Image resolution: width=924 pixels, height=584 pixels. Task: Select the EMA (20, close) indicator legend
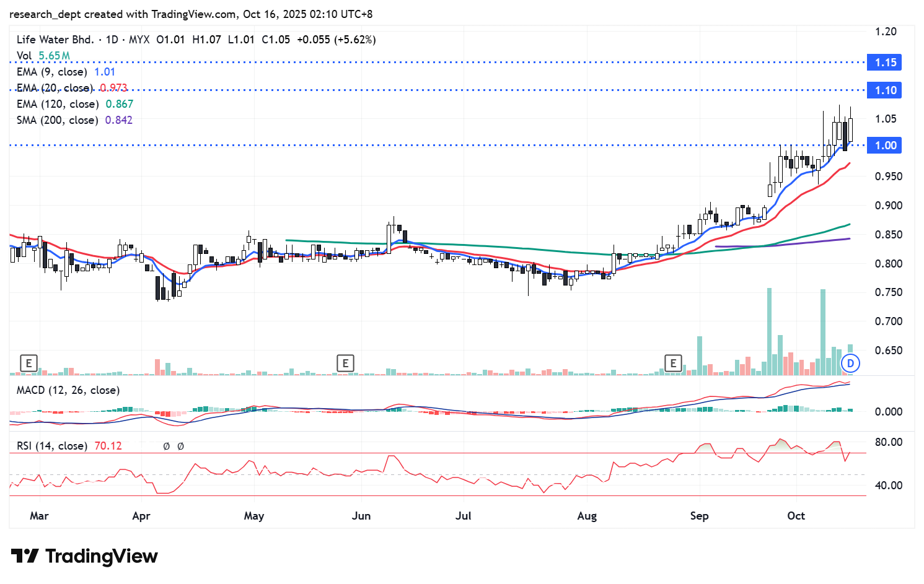click(55, 88)
